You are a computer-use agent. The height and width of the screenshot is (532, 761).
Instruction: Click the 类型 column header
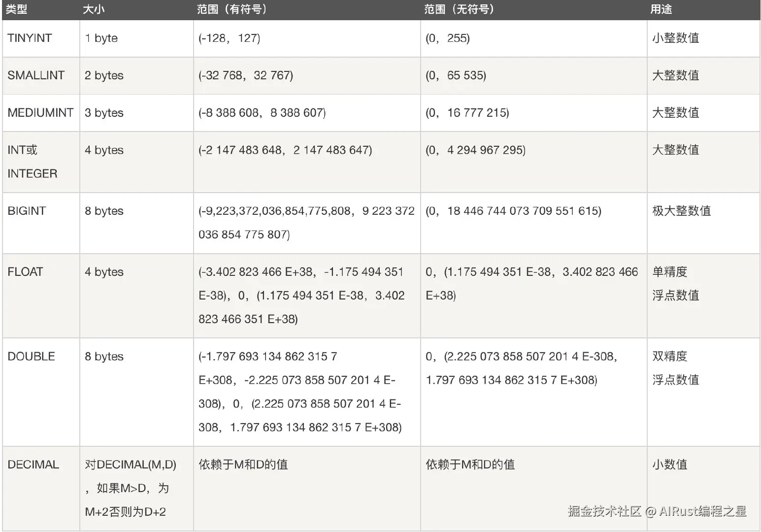pyautogui.click(x=40, y=9)
